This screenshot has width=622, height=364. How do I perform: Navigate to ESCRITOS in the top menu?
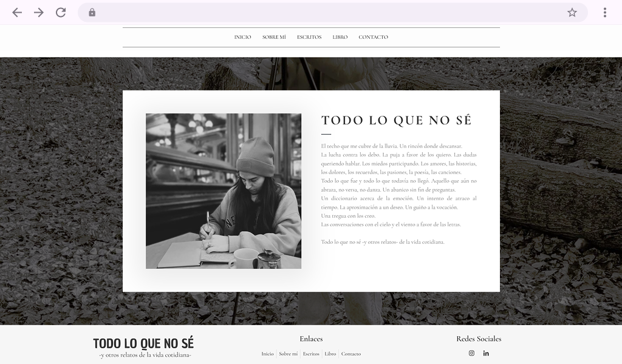[x=310, y=37]
